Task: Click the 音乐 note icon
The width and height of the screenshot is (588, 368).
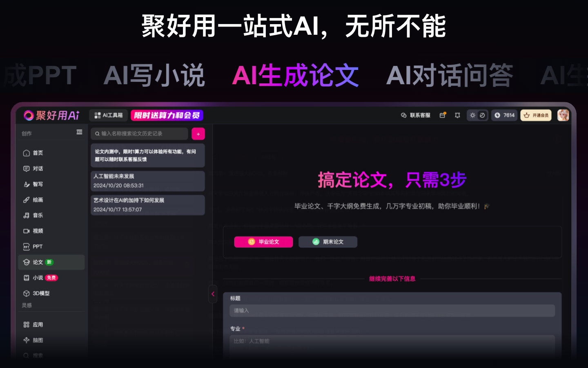Action: pyautogui.click(x=27, y=215)
